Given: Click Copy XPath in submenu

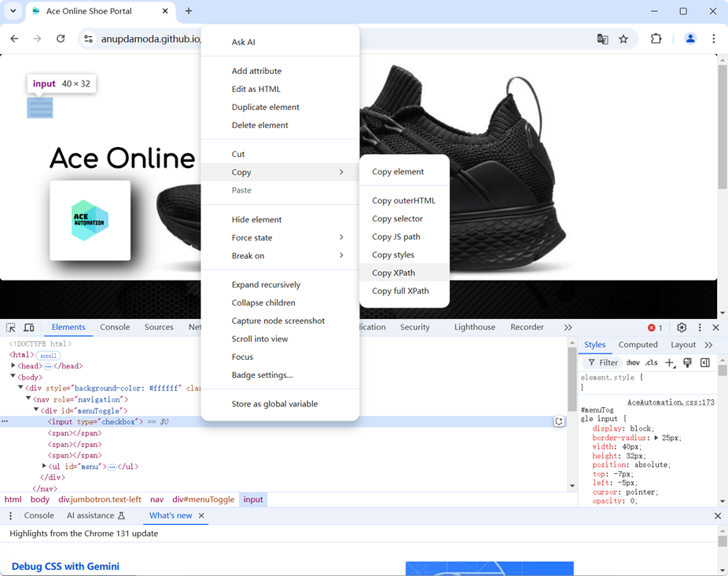Looking at the screenshot, I should 404,273.
